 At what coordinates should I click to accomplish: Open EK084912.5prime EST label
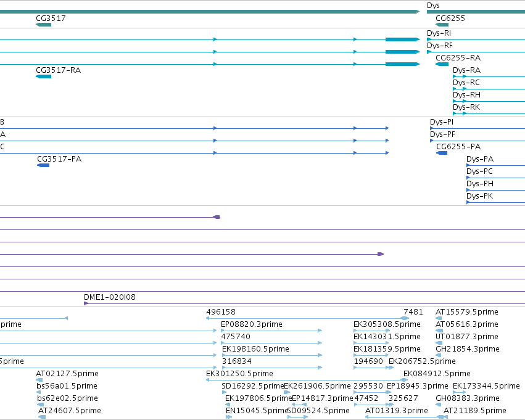pos(437,374)
